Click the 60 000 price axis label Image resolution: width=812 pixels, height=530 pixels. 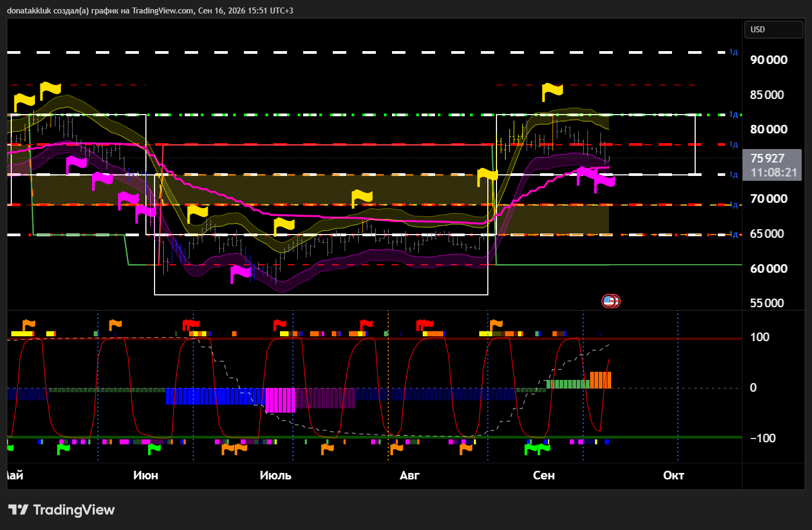point(768,268)
